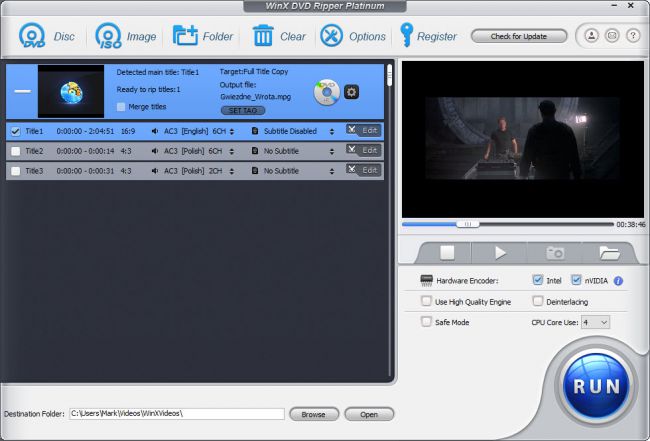Click the Disc DVD source icon
The width and height of the screenshot is (650, 441).
(x=32, y=37)
